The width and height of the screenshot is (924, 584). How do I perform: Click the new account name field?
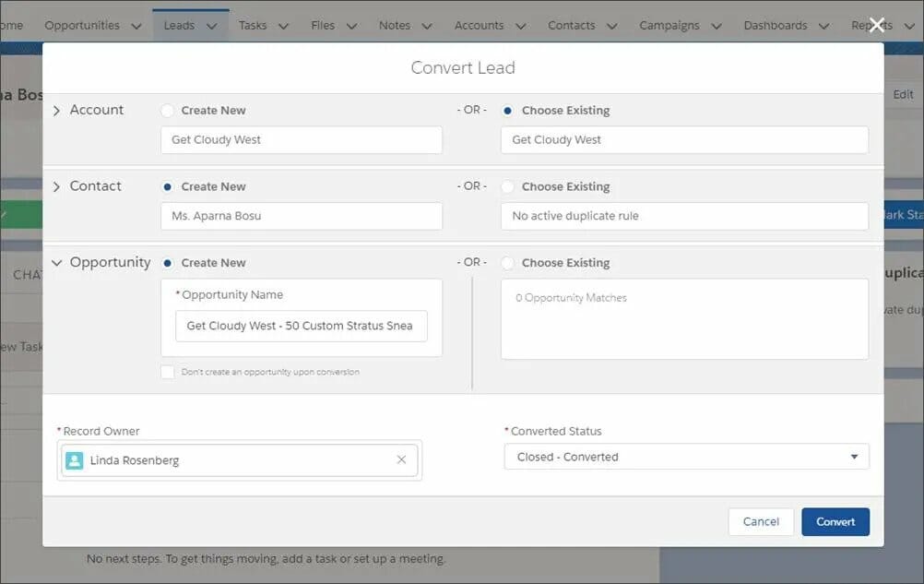pos(302,139)
